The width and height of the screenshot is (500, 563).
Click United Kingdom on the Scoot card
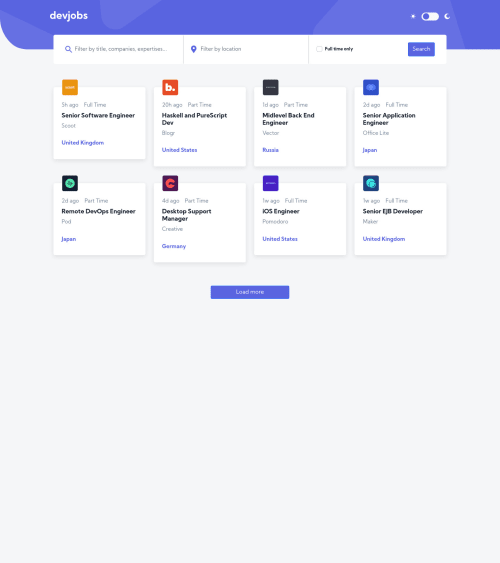(x=83, y=143)
